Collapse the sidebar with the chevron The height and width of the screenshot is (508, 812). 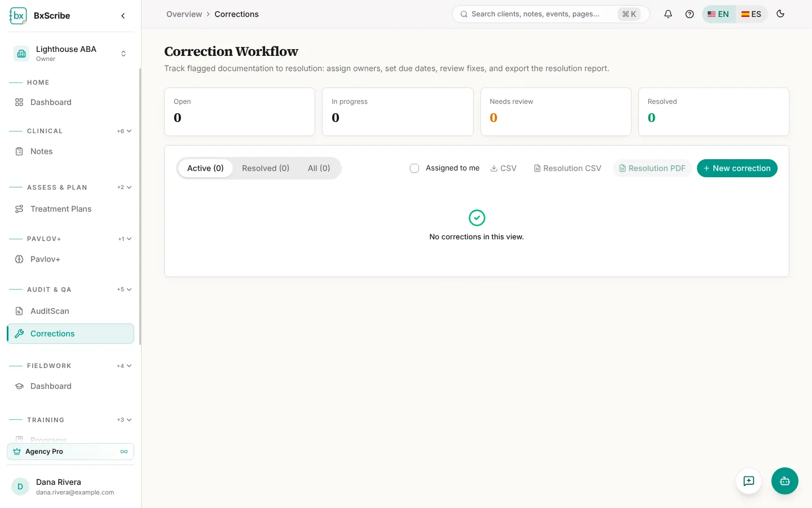click(123, 16)
